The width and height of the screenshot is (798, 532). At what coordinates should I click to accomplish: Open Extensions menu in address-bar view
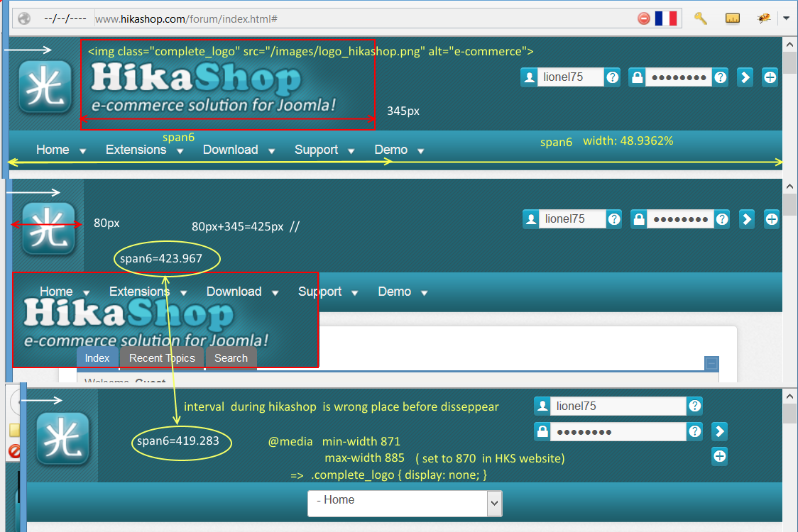tap(136, 150)
